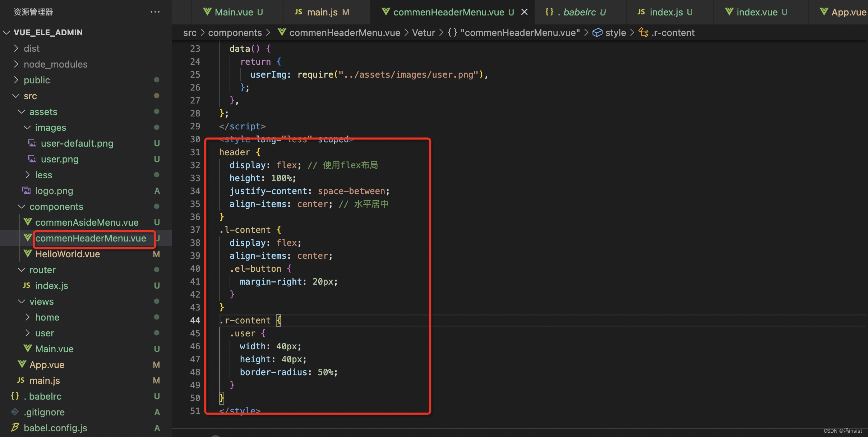
Task: Click the git icon next to .gitignore
Action: 14,412
